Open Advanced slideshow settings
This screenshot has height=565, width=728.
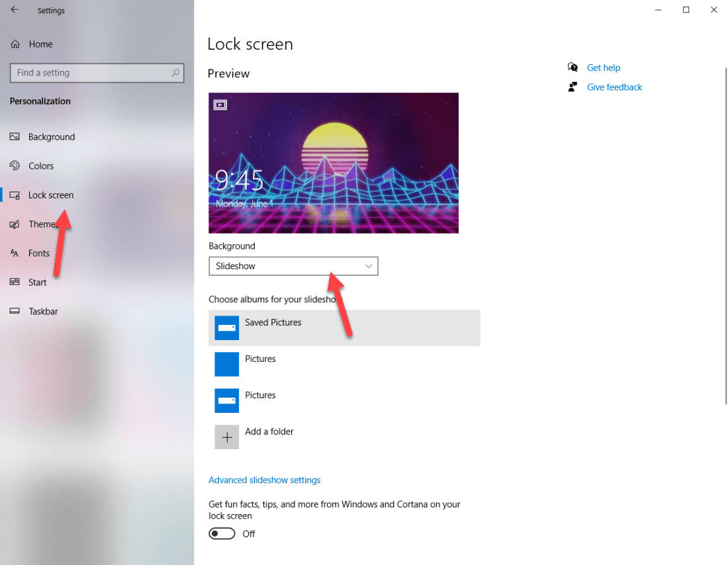(x=264, y=480)
